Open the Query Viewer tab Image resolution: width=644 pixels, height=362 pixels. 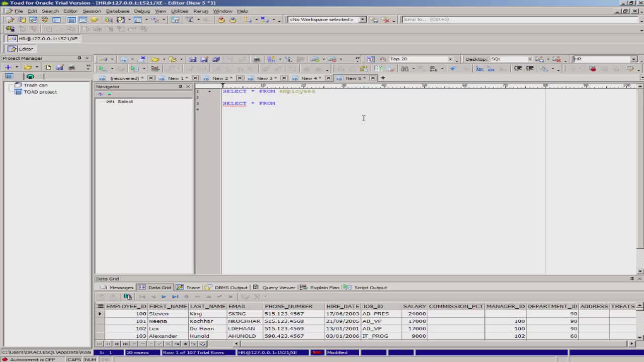point(274,288)
